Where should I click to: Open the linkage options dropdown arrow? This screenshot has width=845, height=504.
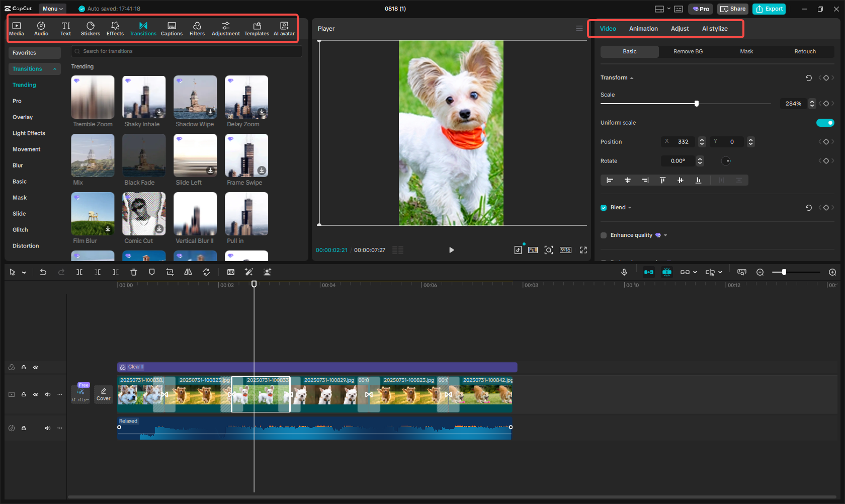pyautogui.click(x=695, y=272)
